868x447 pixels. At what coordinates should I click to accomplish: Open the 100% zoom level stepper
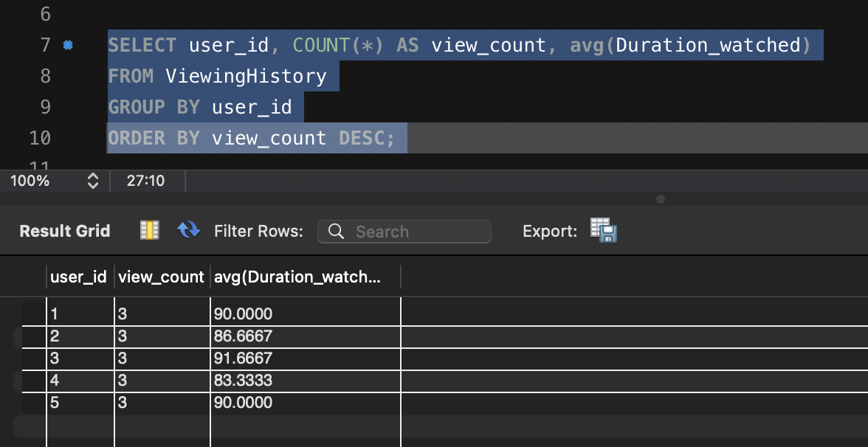(x=93, y=181)
